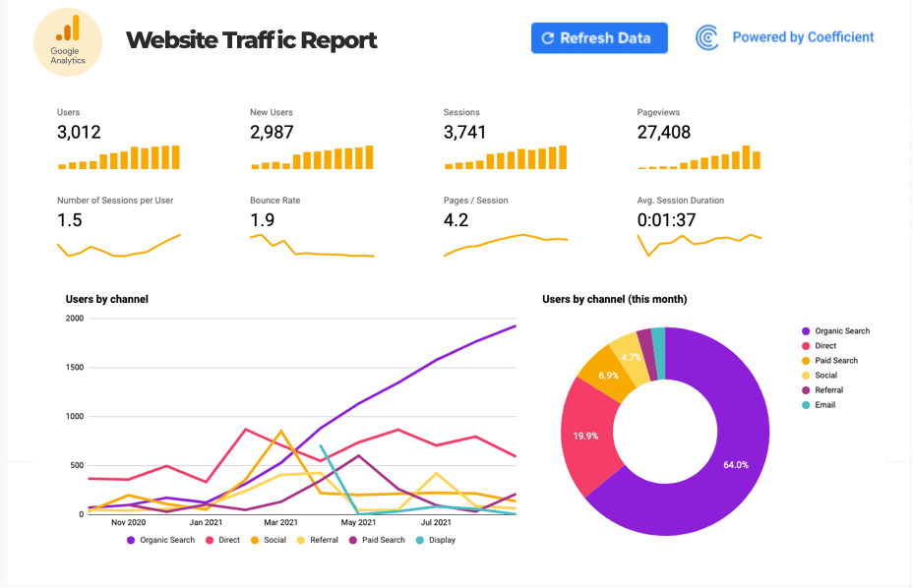
Task: Click the Pageviews bar sparkline chart
Action: [699, 158]
